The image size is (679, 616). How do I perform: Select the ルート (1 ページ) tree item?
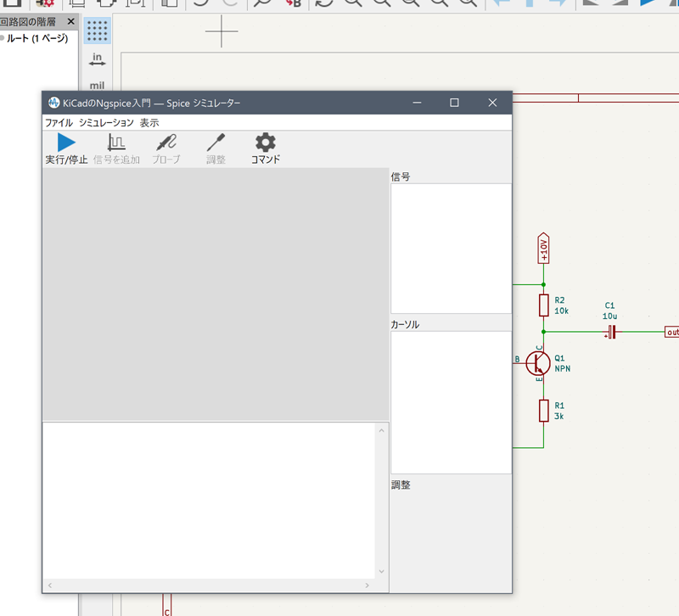(37, 38)
